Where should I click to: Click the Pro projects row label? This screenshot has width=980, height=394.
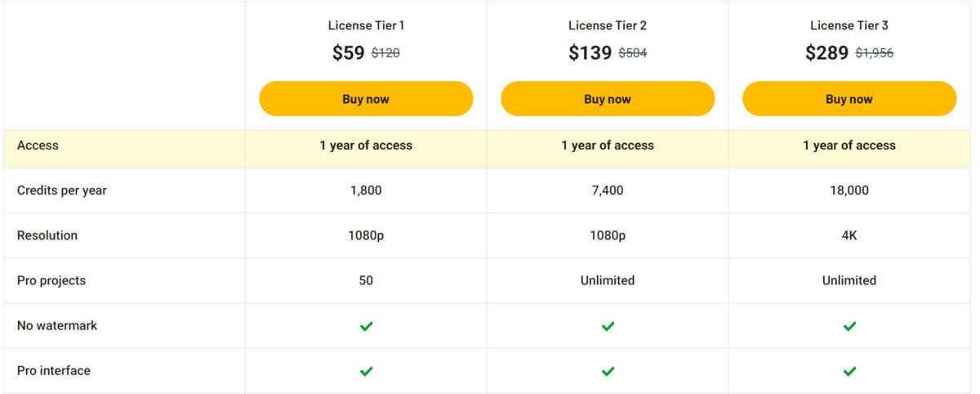click(51, 280)
